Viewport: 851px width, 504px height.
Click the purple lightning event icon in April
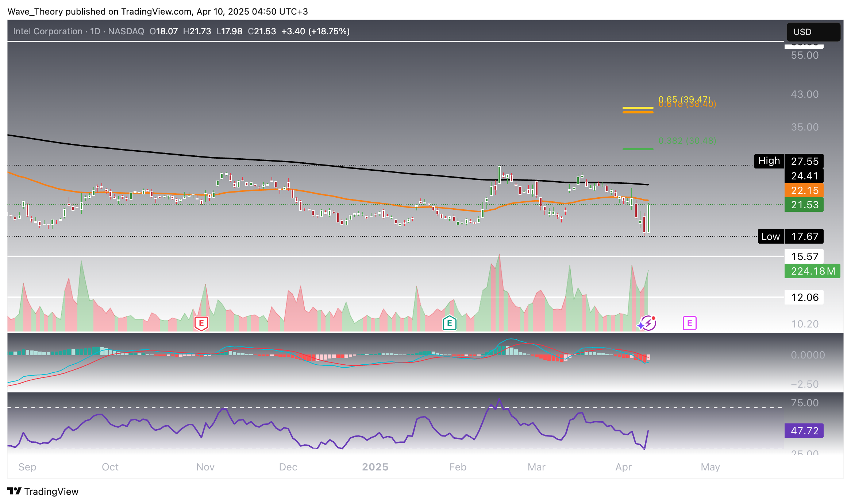click(x=648, y=323)
